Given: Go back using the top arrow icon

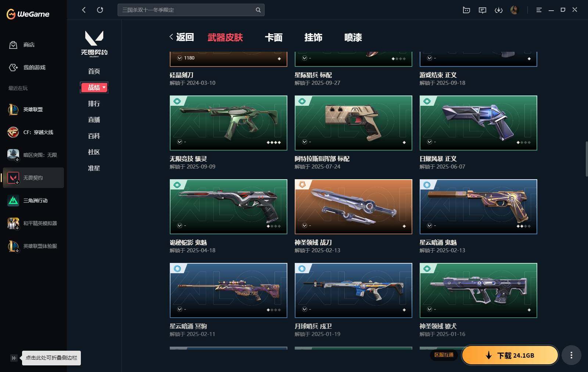Looking at the screenshot, I should [84, 10].
